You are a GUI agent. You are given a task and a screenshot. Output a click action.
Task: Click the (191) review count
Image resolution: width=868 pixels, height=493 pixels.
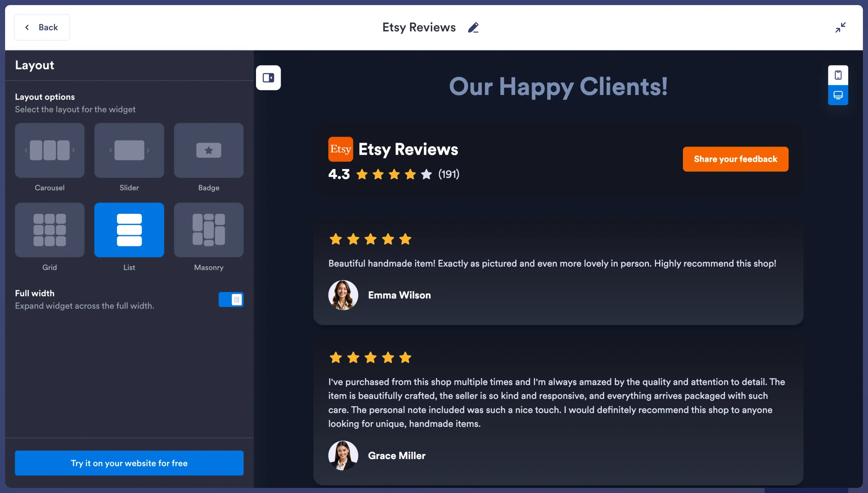point(449,174)
